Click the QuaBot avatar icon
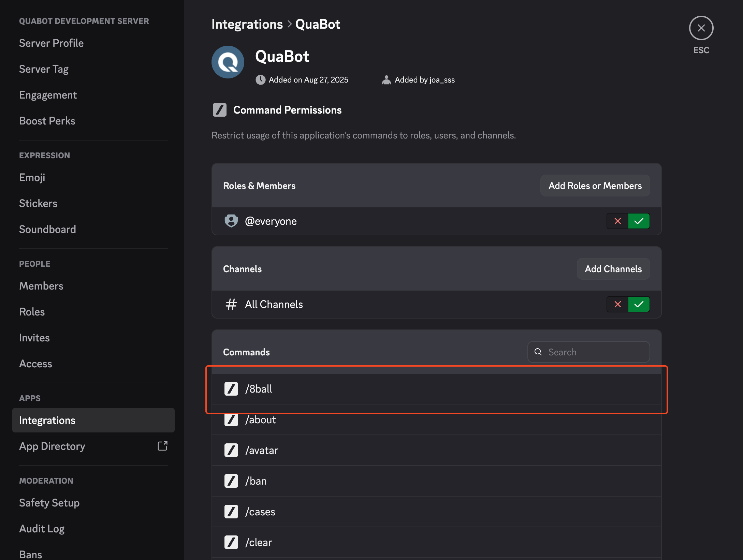Screen dimensions: 743x560 [x=228, y=62]
